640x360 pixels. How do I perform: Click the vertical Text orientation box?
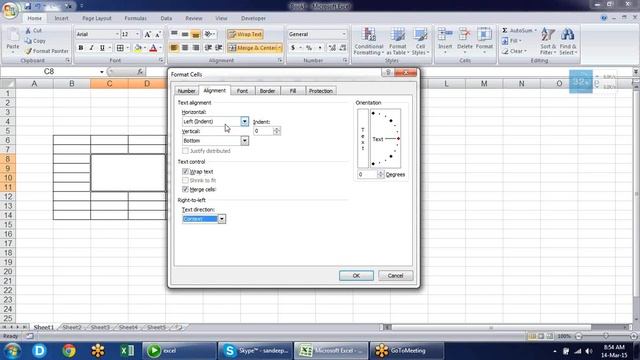pos(362,138)
